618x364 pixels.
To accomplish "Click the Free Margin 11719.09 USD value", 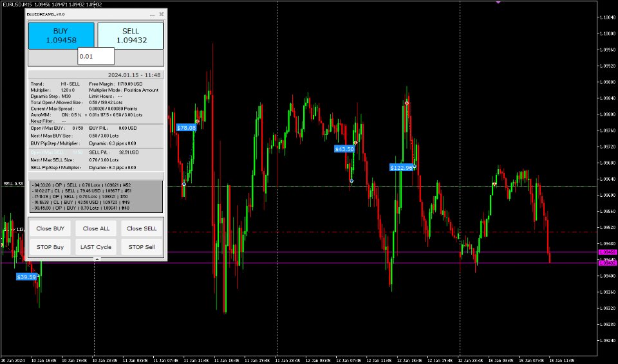I will coord(130,84).
